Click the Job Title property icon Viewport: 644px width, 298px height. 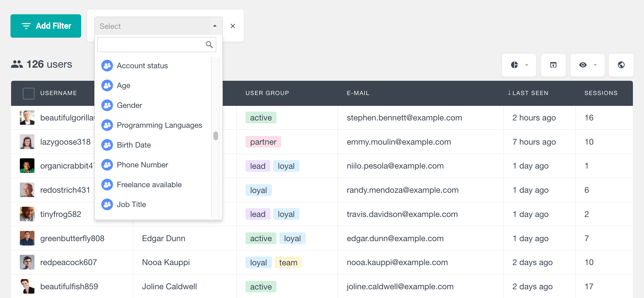[x=107, y=204]
